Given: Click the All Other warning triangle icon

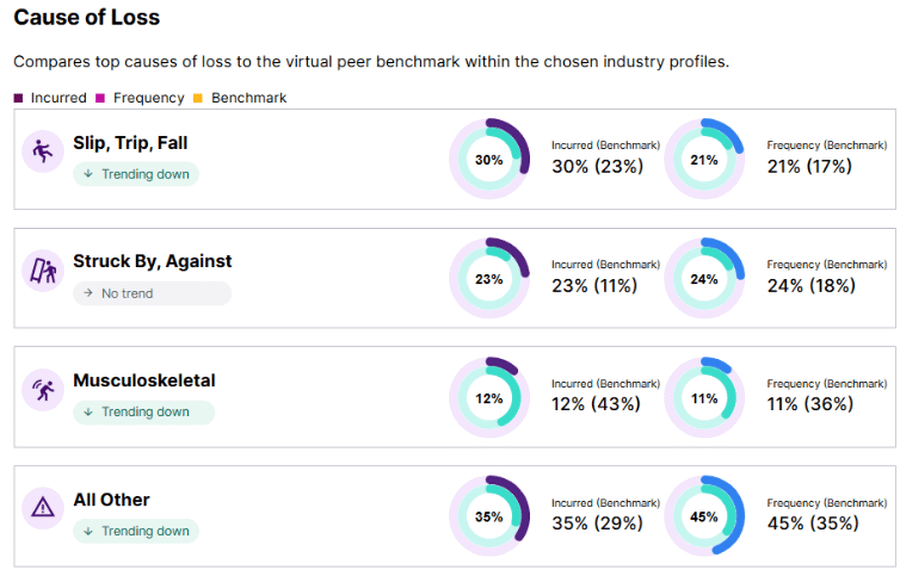Looking at the screenshot, I should tap(42, 508).
